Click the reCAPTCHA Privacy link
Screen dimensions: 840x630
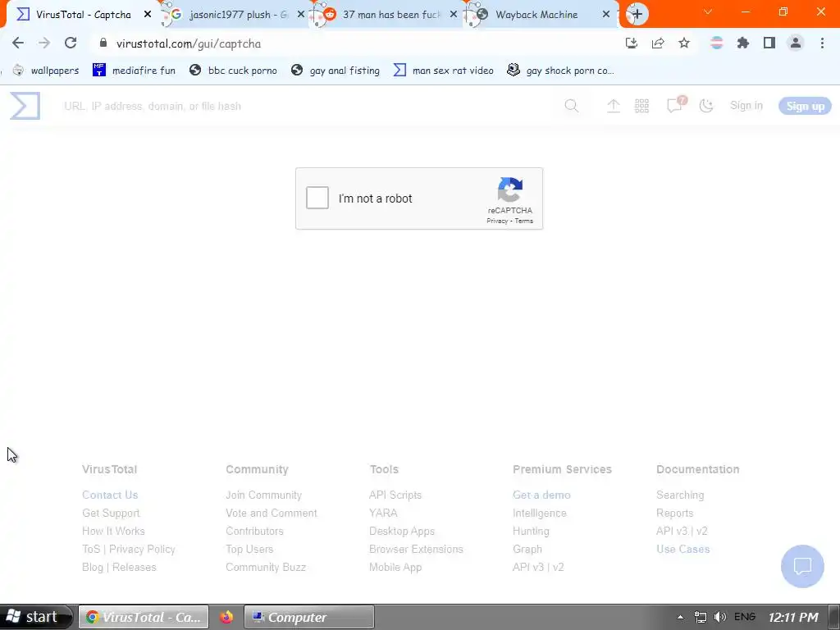pos(497,221)
